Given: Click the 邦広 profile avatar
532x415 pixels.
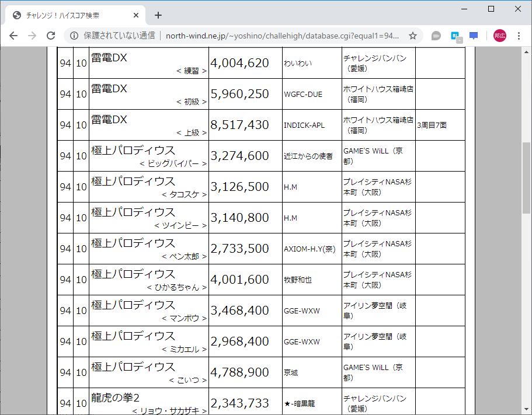Looking at the screenshot, I should pyautogui.click(x=499, y=35).
